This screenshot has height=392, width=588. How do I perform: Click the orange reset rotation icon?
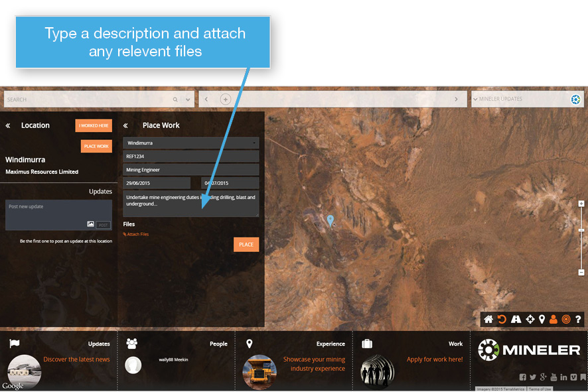(x=502, y=320)
